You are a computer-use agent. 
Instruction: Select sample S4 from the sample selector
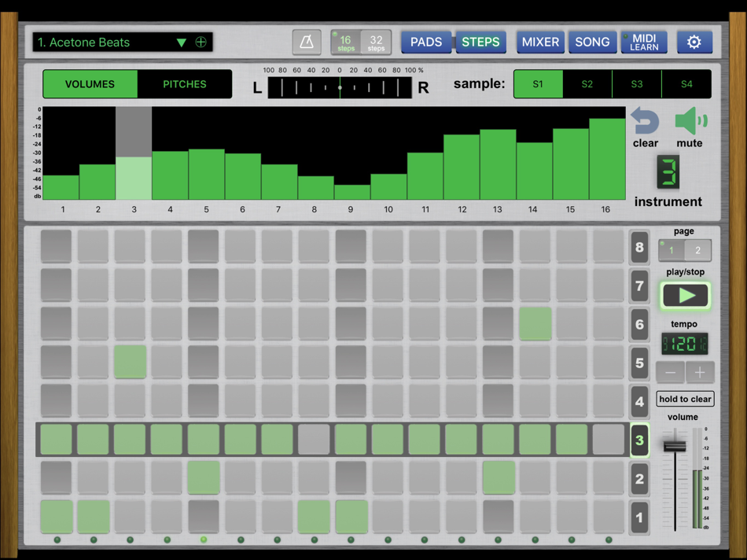[x=686, y=83]
